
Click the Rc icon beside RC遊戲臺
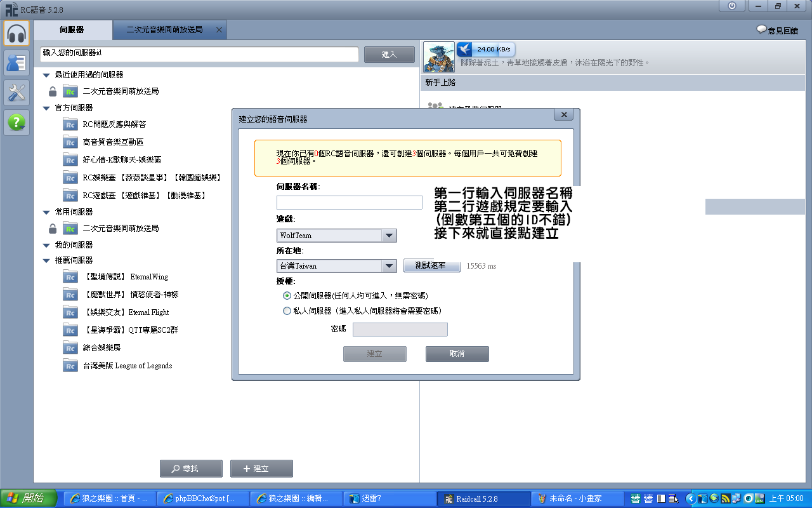pos(70,196)
